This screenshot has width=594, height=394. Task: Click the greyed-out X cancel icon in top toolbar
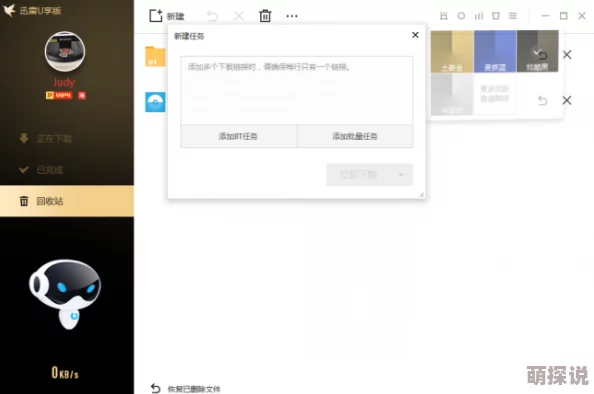click(239, 16)
